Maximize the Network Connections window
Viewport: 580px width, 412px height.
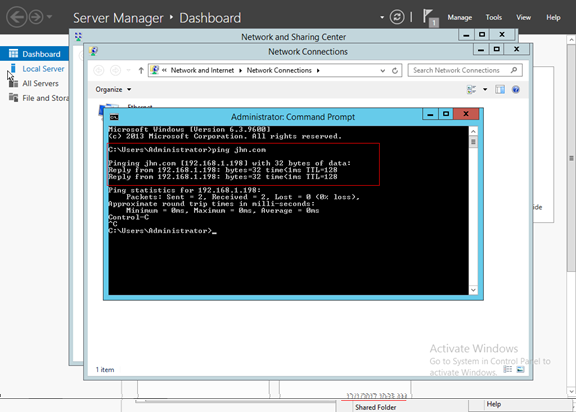click(497, 49)
